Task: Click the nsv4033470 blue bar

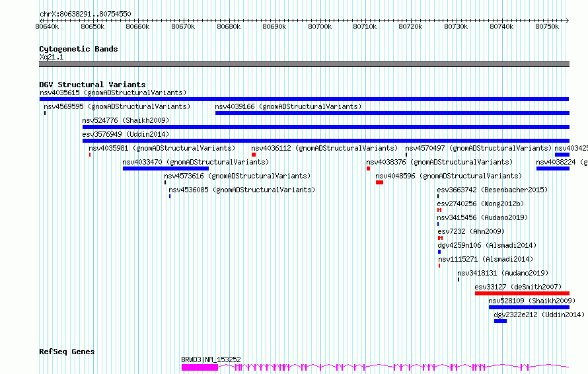Action: pos(165,168)
